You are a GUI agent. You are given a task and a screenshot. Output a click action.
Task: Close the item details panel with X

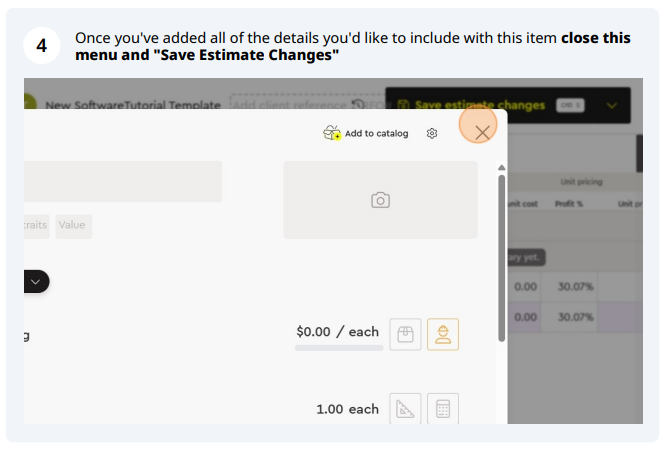pos(482,133)
